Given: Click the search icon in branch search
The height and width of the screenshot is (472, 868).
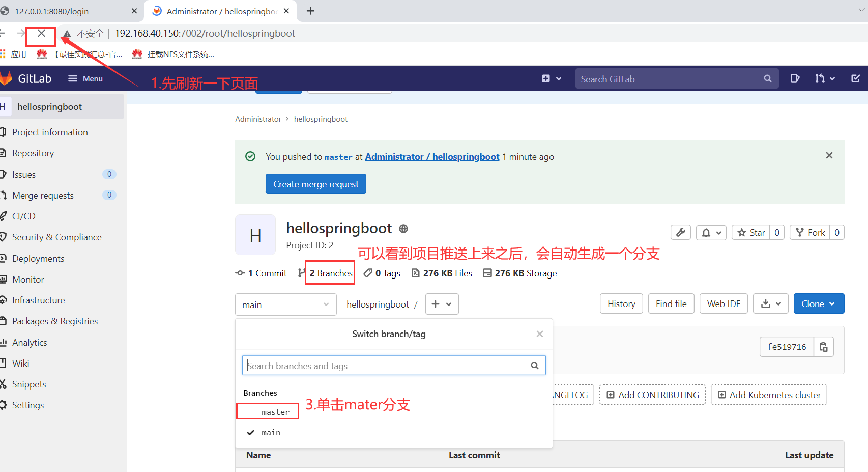Looking at the screenshot, I should [x=534, y=365].
